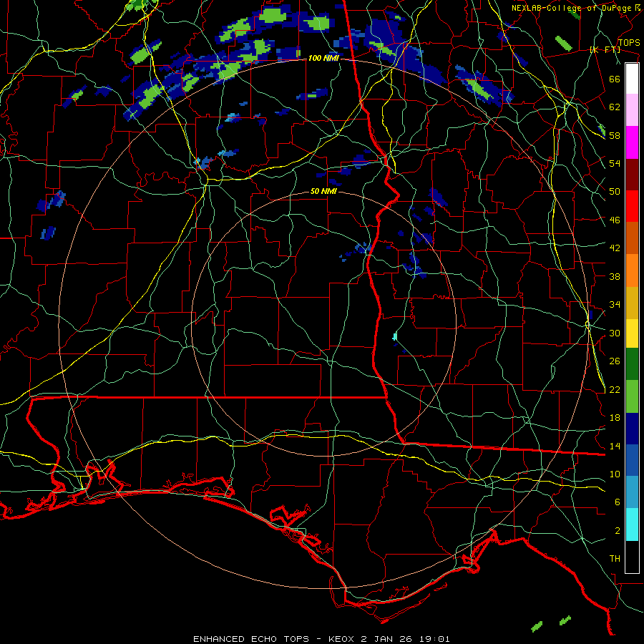Screen dimensions: 644x644
Task: Select the light green legend swatch
Action: pos(632,396)
